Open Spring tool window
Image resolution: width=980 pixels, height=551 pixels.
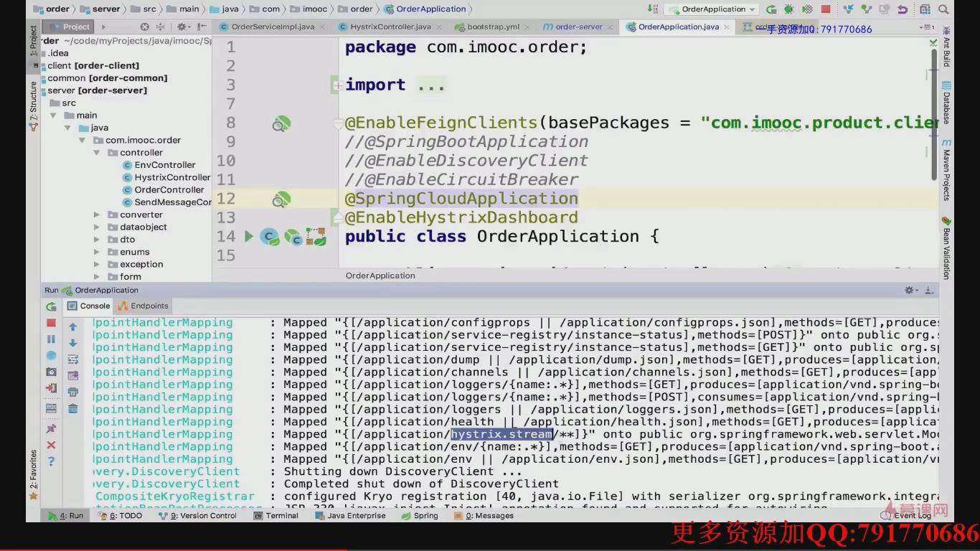[x=420, y=515]
